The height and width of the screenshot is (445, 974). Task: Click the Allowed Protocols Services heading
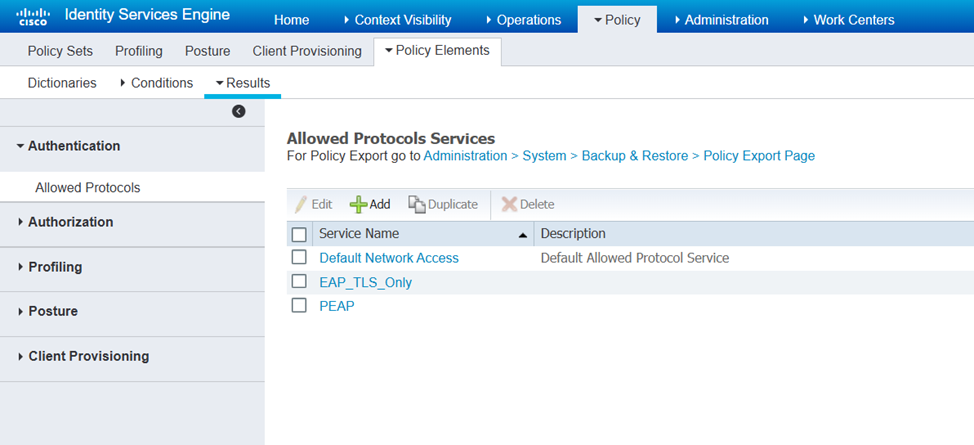tap(391, 139)
